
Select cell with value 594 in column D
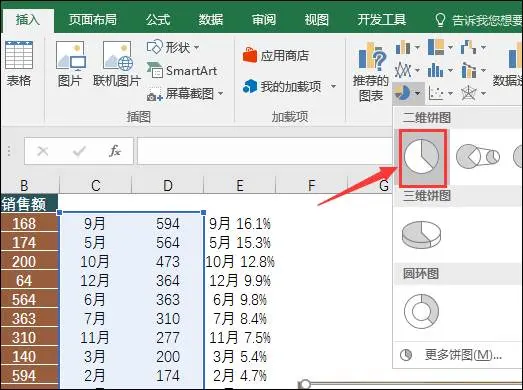point(167,224)
